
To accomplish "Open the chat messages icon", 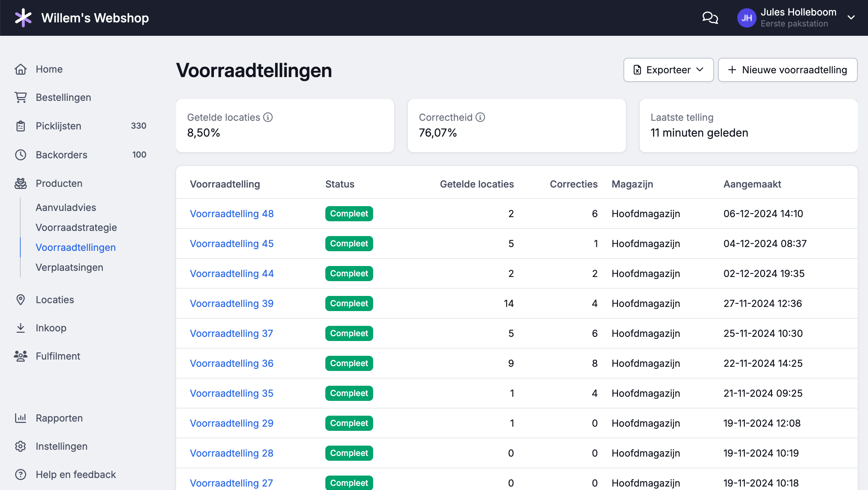I will tap(710, 18).
